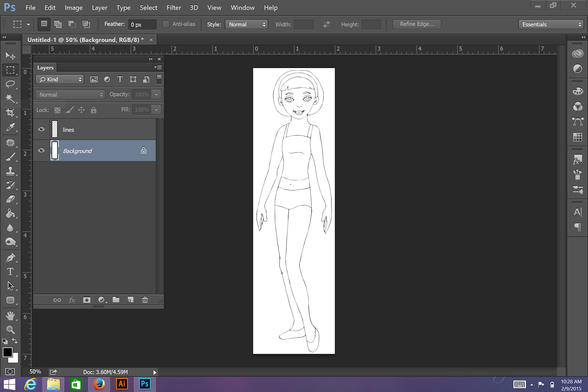Expand the Essentials workspace dropdown
Viewport: 588px width, 392px height.
(x=551, y=25)
